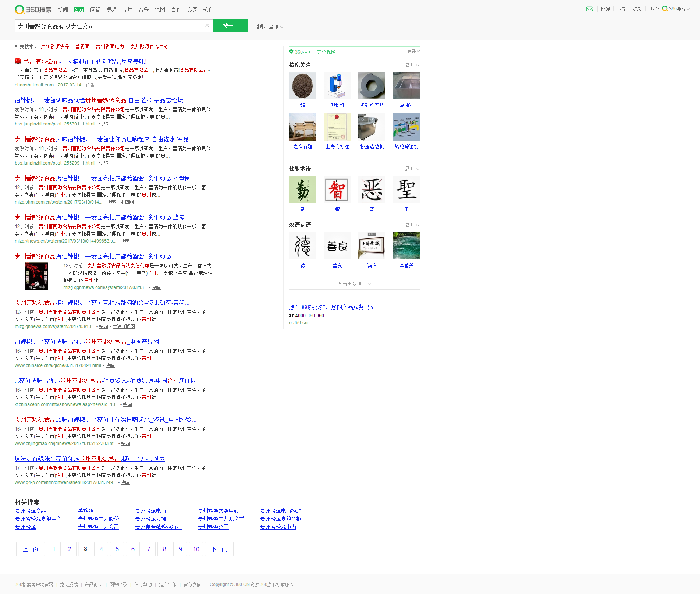Open the 时间 全部 filter dropdown
This screenshot has height=594, width=700.
pos(276,26)
